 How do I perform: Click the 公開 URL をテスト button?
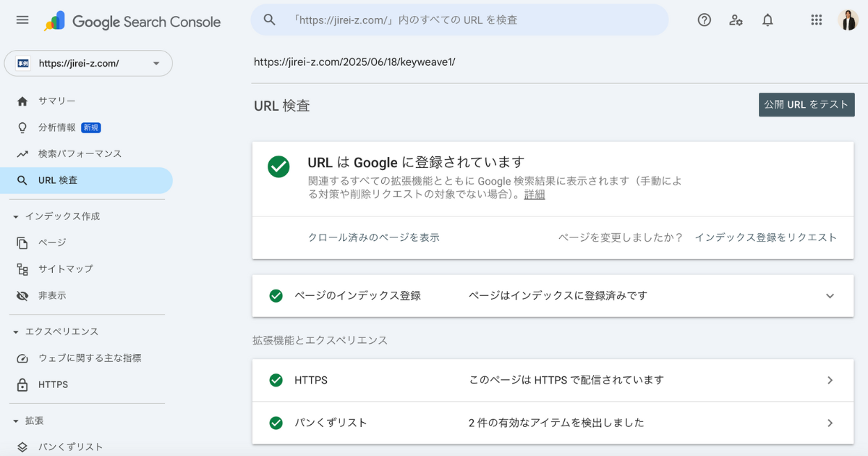click(x=807, y=104)
